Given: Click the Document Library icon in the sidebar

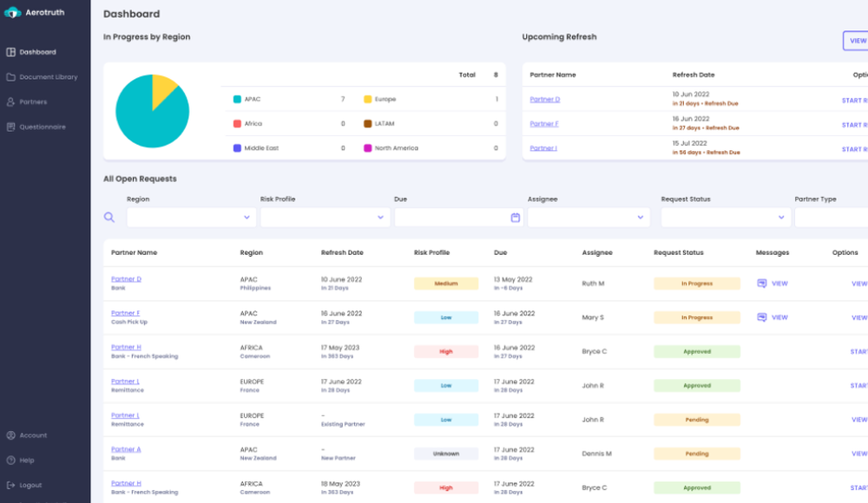Looking at the screenshot, I should (12, 76).
